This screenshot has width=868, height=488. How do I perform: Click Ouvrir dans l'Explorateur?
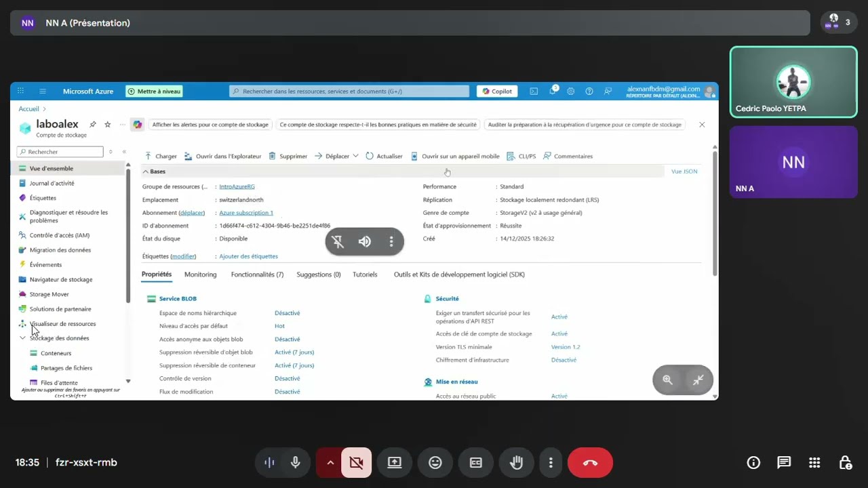(x=222, y=156)
